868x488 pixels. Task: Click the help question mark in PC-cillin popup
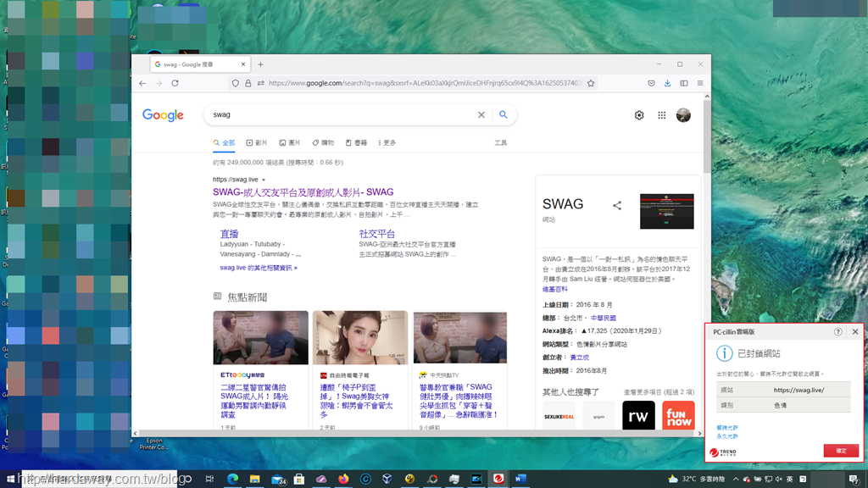click(x=838, y=331)
